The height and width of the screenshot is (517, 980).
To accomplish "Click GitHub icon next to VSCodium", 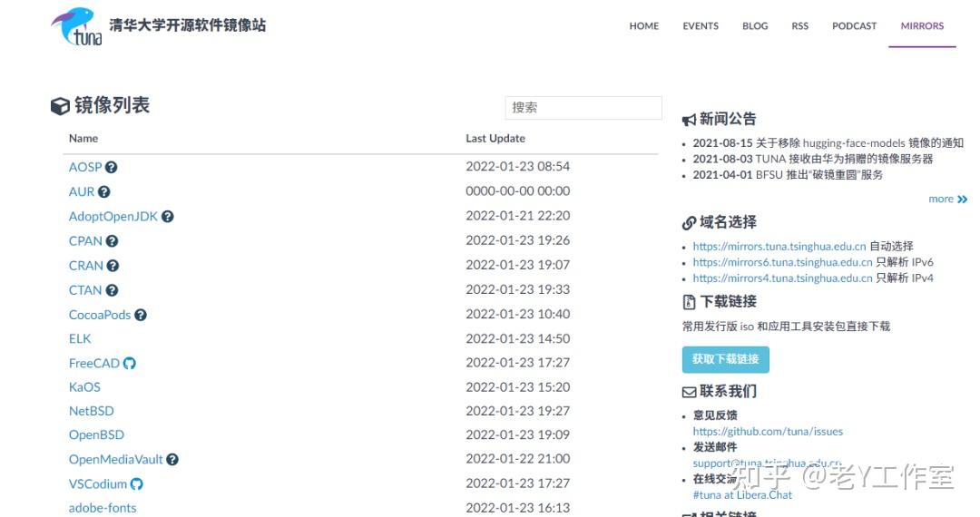I will coord(137,484).
